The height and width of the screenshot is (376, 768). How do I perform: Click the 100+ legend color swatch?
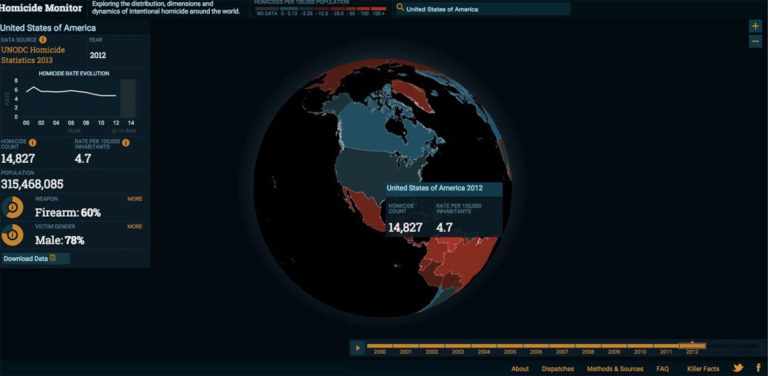click(x=379, y=9)
